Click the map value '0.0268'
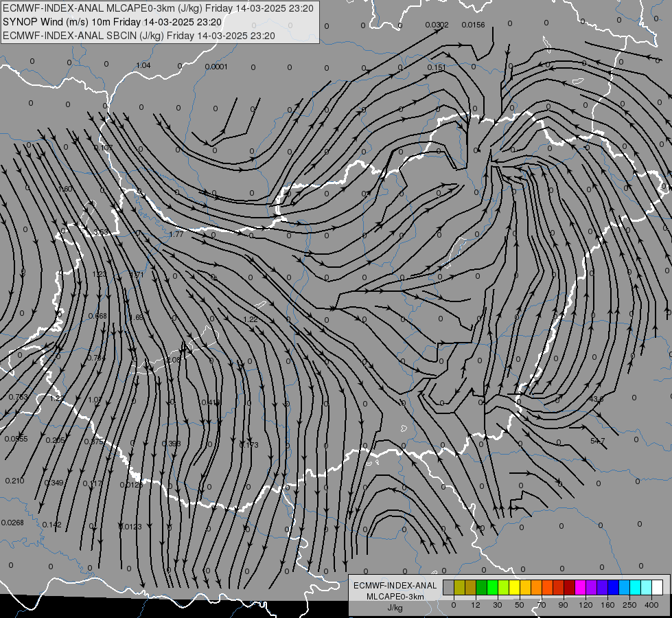 [x=12, y=523]
